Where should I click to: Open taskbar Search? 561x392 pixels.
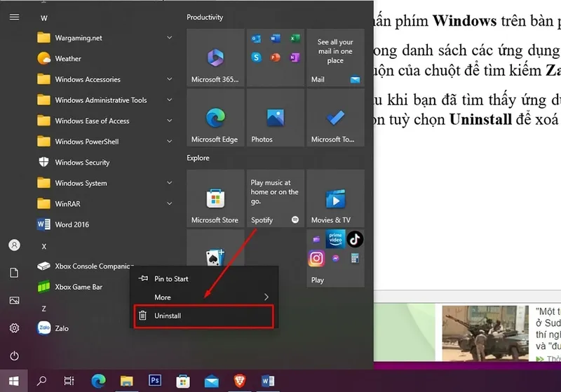pyautogui.click(x=41, y=381)
